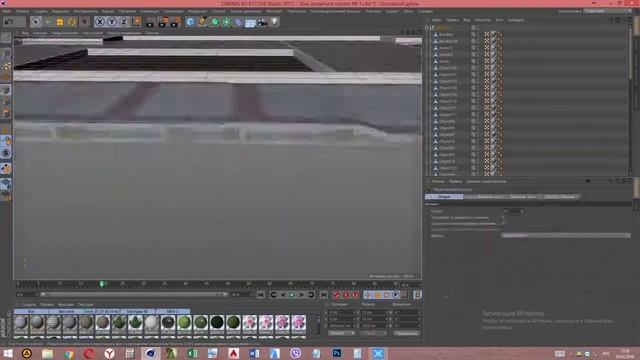
Task: Open the Объект coordinate mode dropdown
Action: pyautogui.click(x=342, y=333)
